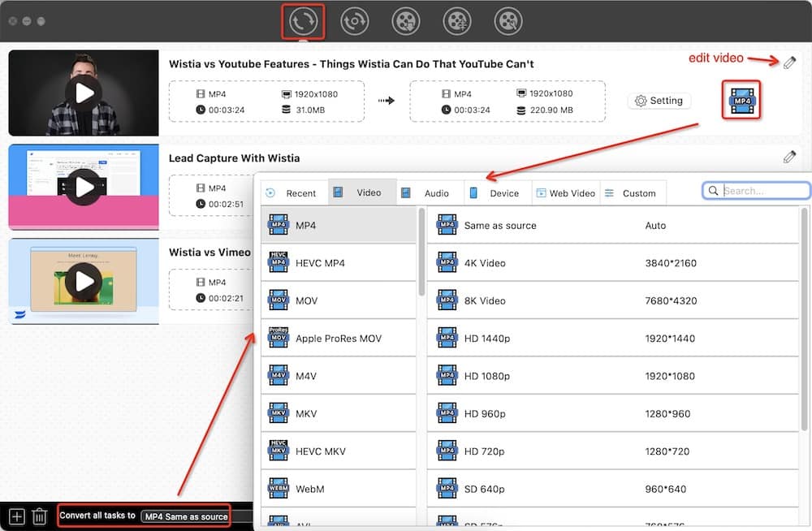Screen dimensions: 812x531
Task: Click the 960*640 resolution text
Action: [x=666, y=489]
